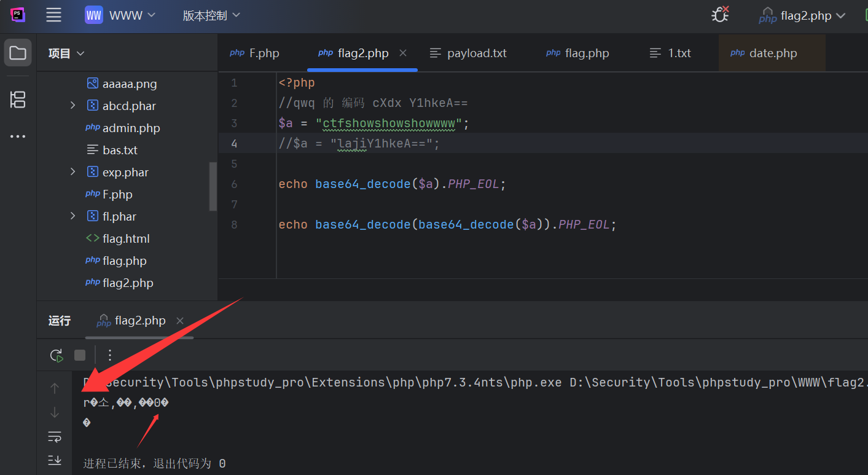
Task: Open the main hamburger menu
Action: tap(54, 15)
